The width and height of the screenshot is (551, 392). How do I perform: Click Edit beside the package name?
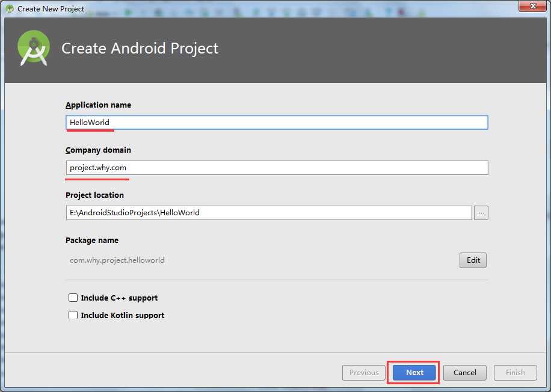[x=473, y=260]
